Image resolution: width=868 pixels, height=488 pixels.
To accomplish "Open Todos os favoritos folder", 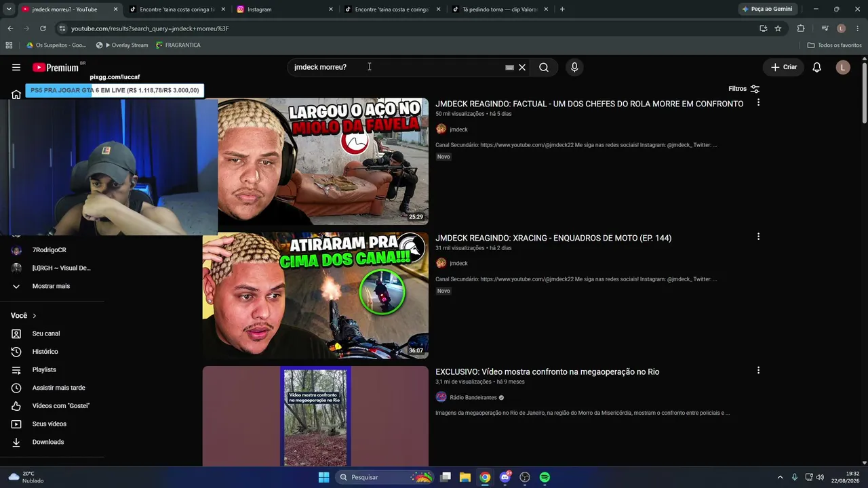I will click(x=834, y=45).
